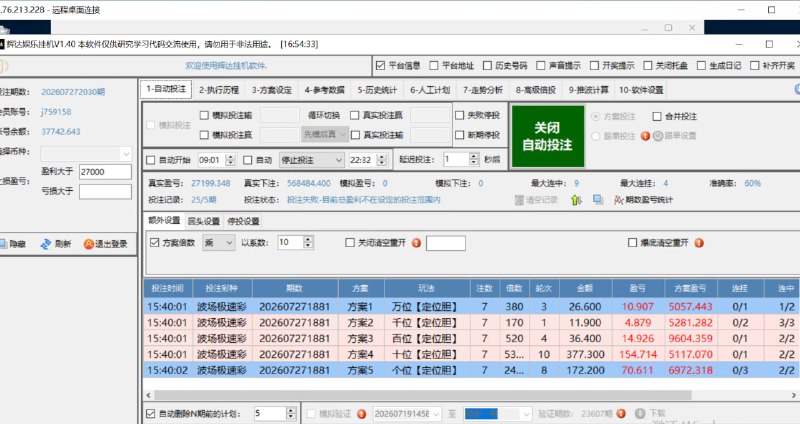The width and height of the screenshot is (800, 424).
Task: Click red info icon beside 关闭清空重开
Action: pos(416,243)
